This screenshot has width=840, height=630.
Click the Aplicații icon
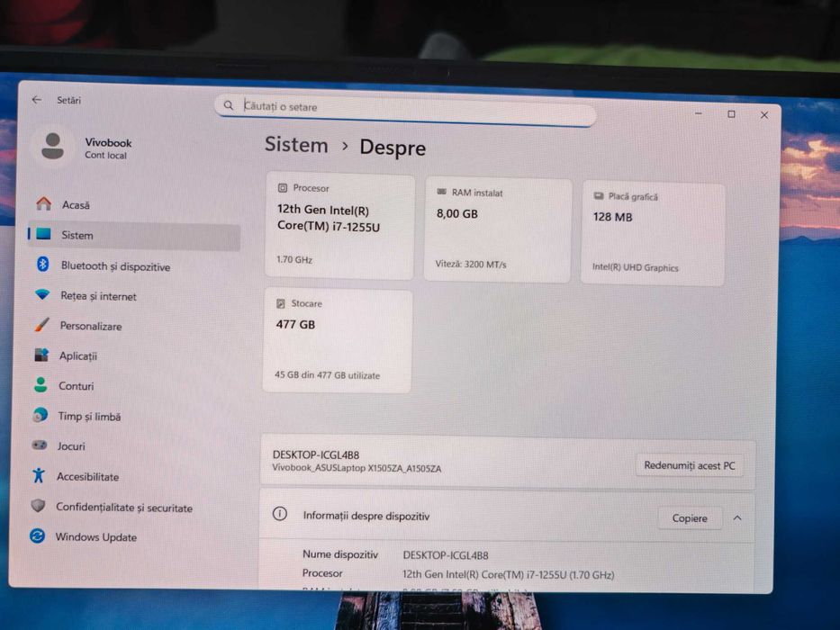[41, 355]
